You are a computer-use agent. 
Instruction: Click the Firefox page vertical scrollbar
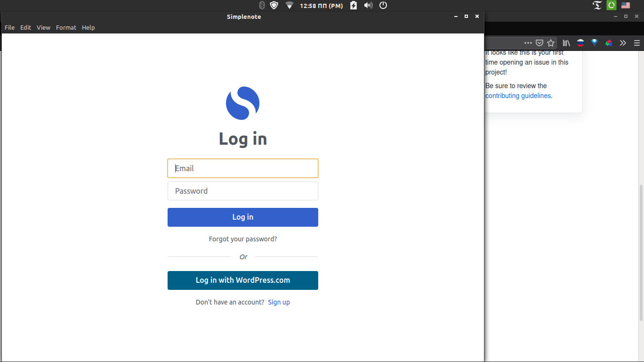[x=641, y=253]
